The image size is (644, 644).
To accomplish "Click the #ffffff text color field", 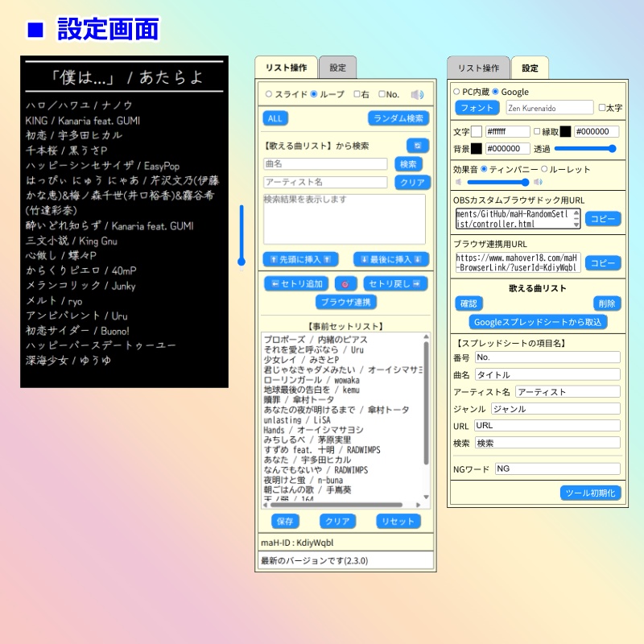I will [x=508, y=131].
